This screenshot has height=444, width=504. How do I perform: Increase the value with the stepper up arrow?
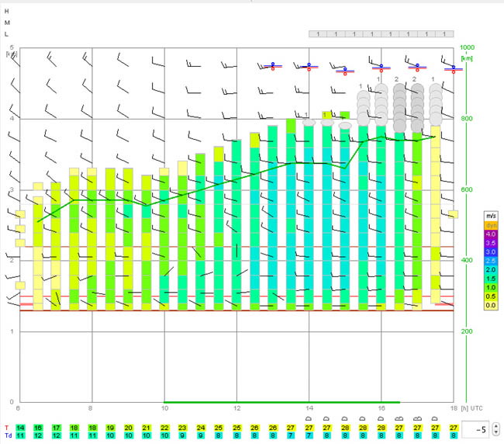click(496, 425)
